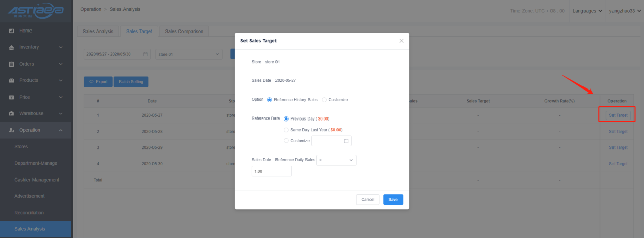Collapse the Operation sidebar menu
This screenshot has height=238, width=644.
pyautogui.click(x=61, y=130)
